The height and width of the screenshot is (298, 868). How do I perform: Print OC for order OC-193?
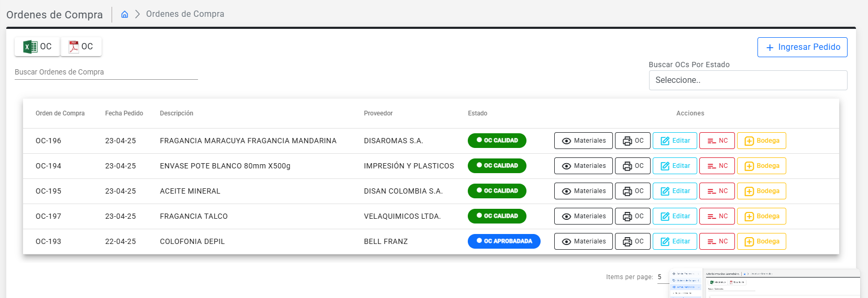[x=632, y=241]
